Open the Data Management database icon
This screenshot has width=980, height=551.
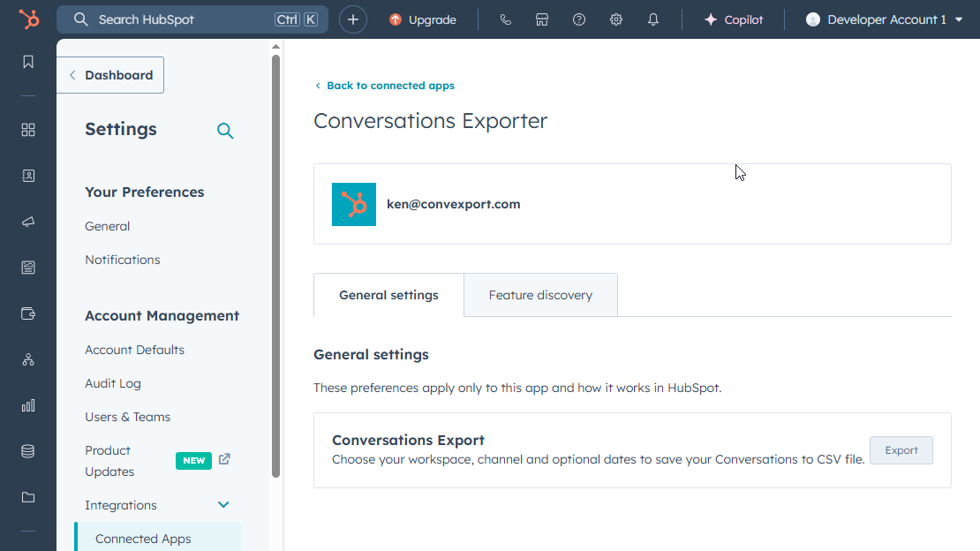coord(27,450)
